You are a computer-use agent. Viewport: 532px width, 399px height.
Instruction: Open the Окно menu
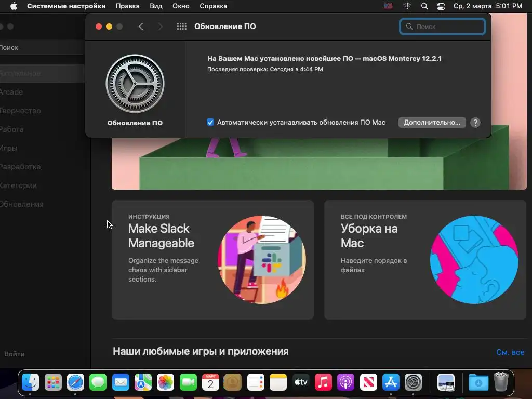[x=181, y=6]
